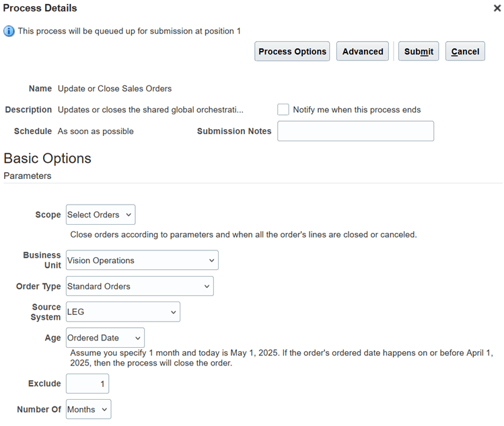504x426 pixels.
Task: Submit the process
Action: pos(419,52)
